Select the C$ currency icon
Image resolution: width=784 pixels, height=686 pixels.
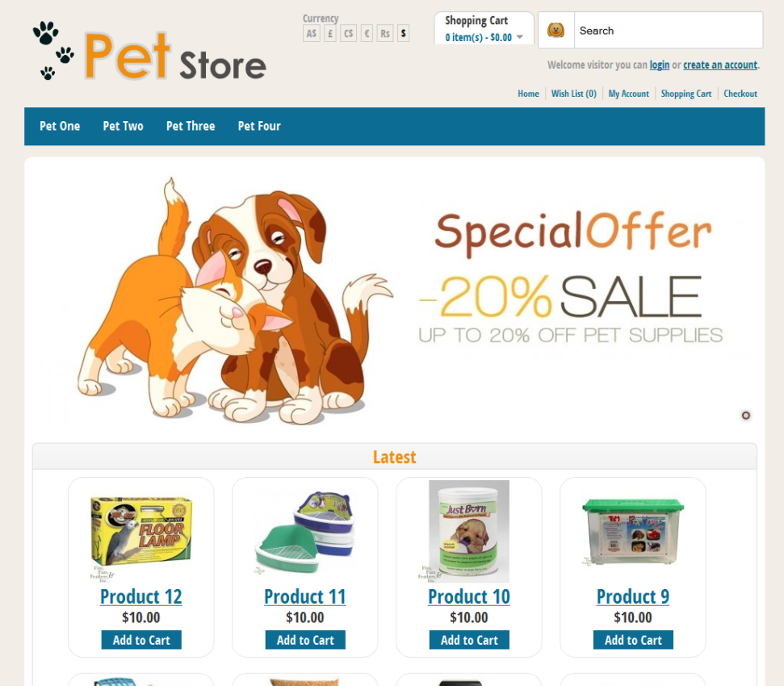point(349,33)
